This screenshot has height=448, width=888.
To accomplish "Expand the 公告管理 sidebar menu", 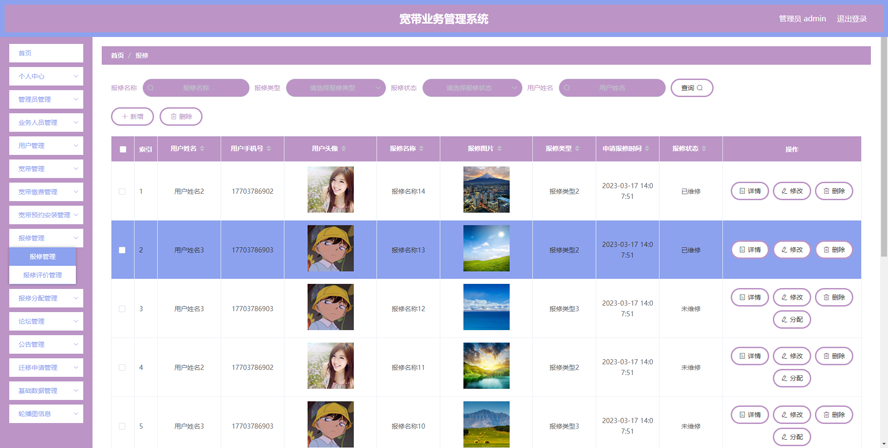I will 46,344.
